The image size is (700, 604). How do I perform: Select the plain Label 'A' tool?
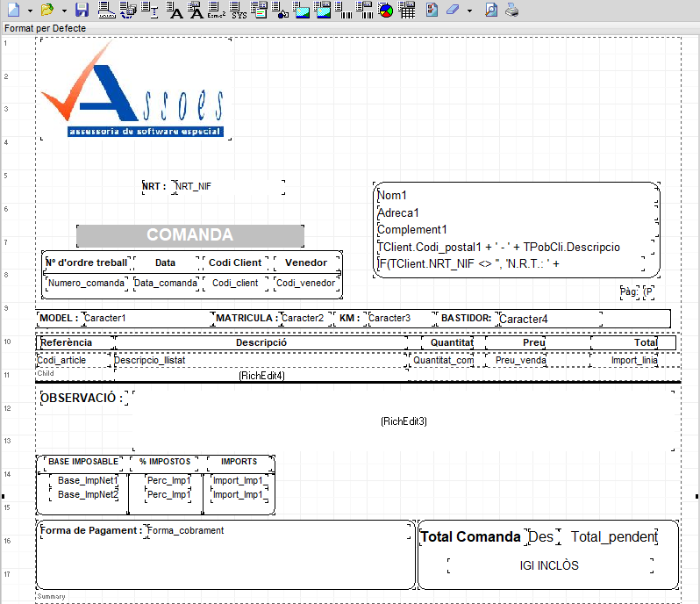click(x=175, y=10)
